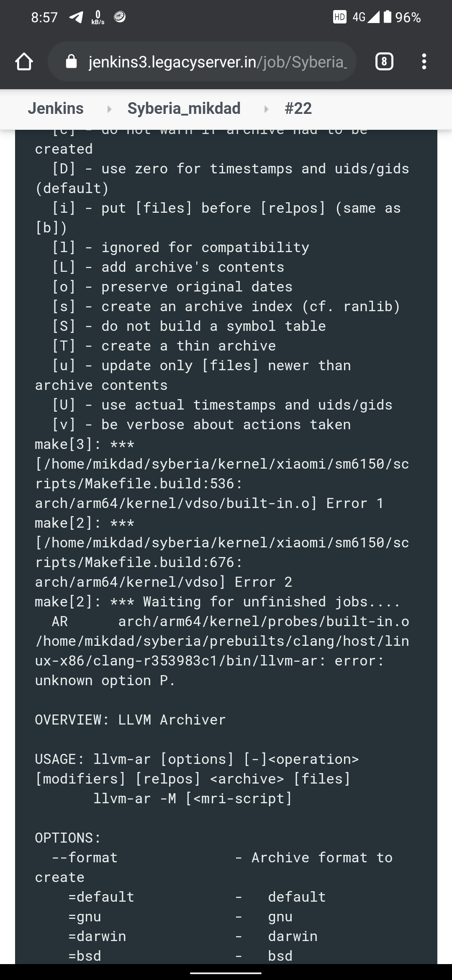Select the Syberia_mikdad job breadcrumb
Viewport: 452px width, 980px height.
click(x=185, y=108)
